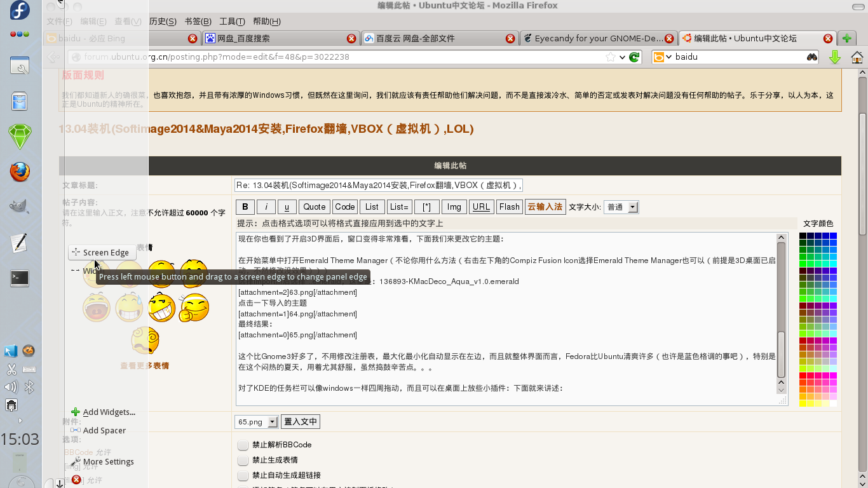Expand the hidden system tray arrow
Screen dimensions: 868x488
(20, 421)
